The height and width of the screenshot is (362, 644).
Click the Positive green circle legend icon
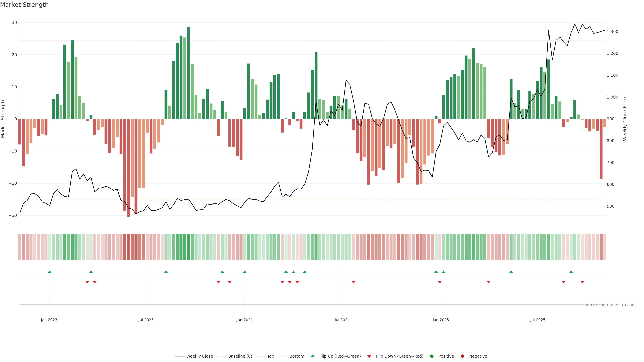[x=432, y=356]
